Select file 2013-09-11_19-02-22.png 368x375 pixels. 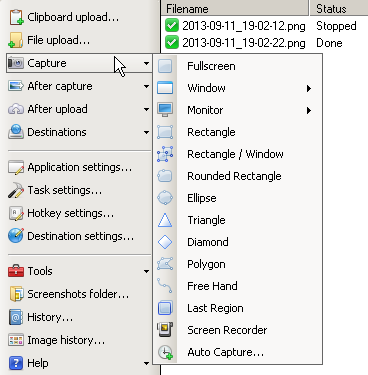tap(244, 43)
